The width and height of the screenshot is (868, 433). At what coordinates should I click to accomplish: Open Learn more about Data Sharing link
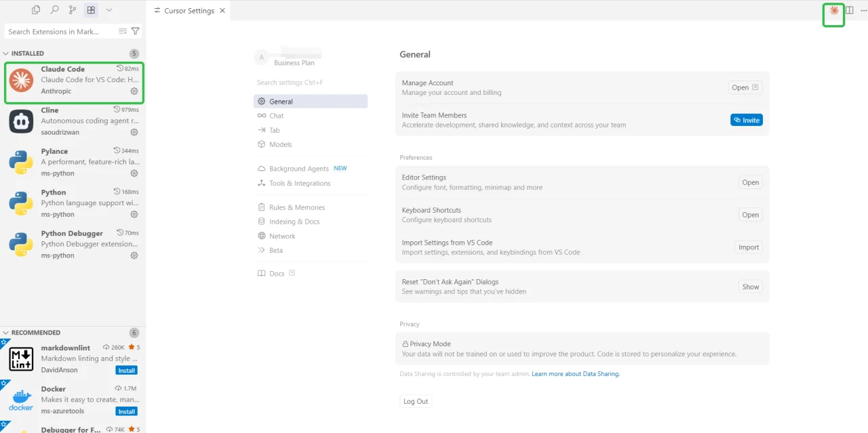[x=576, y=374]
